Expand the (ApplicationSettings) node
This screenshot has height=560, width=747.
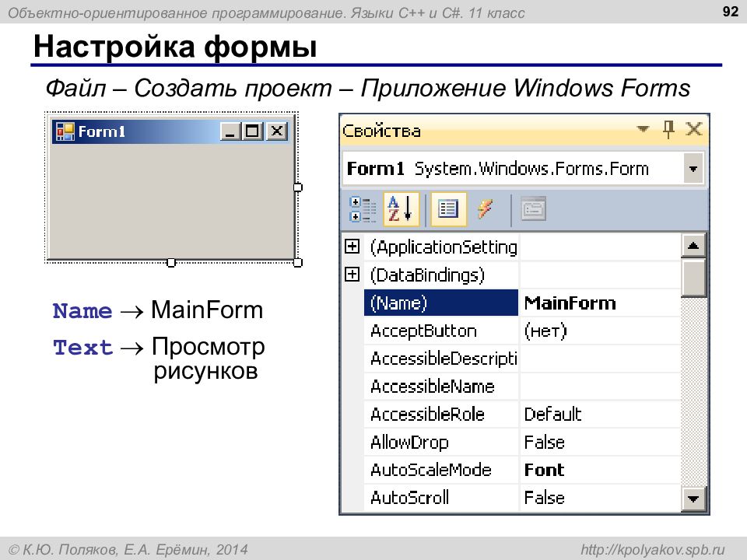point(352,247)
